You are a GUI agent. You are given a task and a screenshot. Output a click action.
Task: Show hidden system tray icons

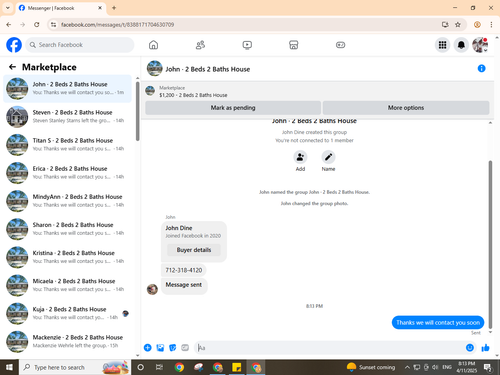407,367
